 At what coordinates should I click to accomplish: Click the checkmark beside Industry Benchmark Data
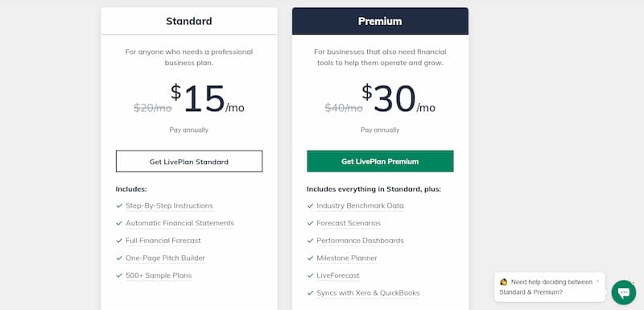click(x=310, y=205)
